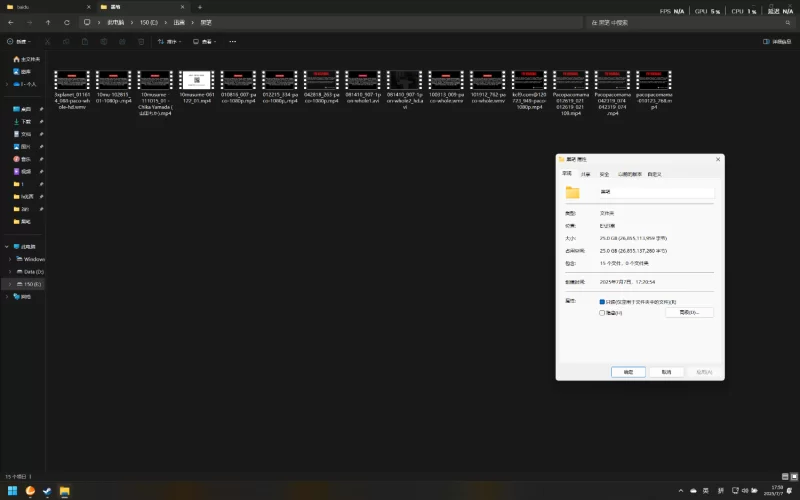The width and height of the screenshot is (800, 500).
Task: Click the Paste clipboard icon
Action: point(85,41)
